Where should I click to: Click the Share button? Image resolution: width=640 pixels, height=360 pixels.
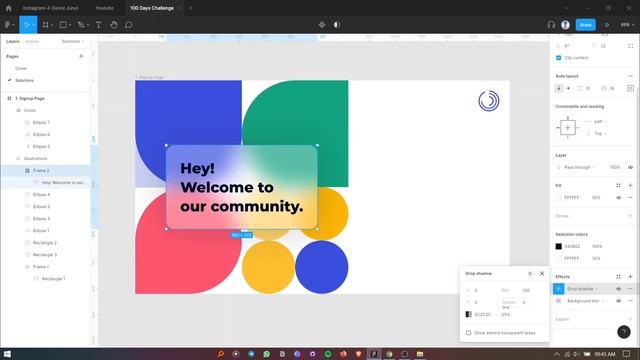585,25
